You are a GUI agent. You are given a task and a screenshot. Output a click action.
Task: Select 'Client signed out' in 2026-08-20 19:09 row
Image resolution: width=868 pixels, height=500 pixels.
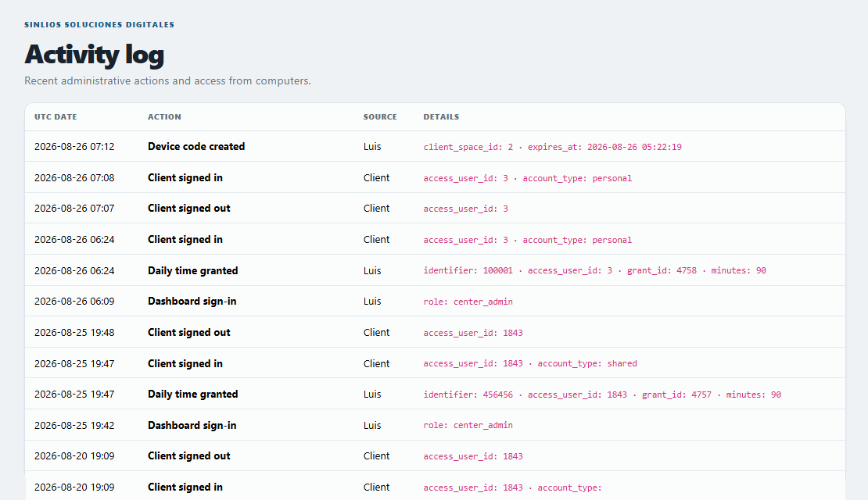pos(188,456)
